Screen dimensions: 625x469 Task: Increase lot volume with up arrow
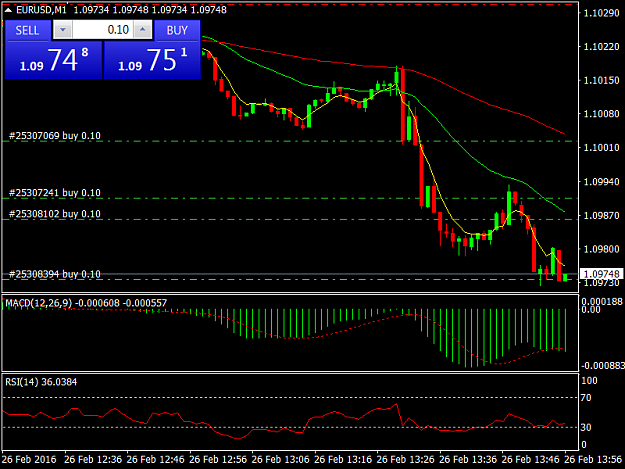[x=143, y=30]
